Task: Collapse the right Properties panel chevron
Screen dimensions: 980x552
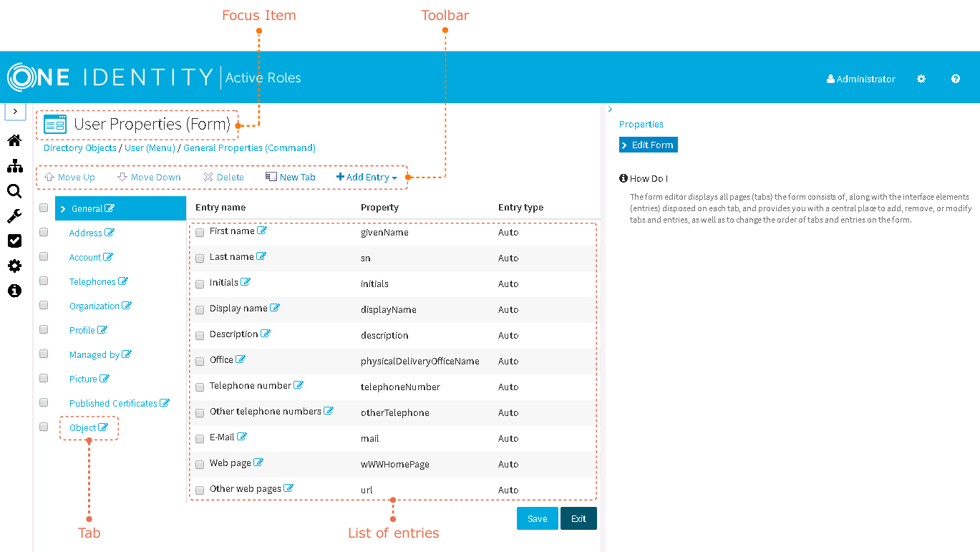Action: pyautogui.click(x=610, y=110)
